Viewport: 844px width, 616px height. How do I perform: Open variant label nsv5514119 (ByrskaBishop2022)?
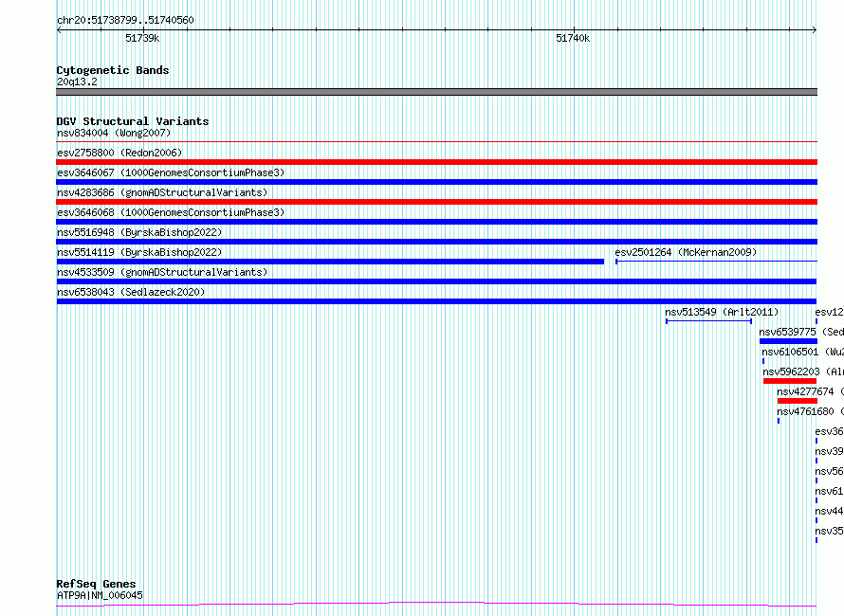pos(139,252)
